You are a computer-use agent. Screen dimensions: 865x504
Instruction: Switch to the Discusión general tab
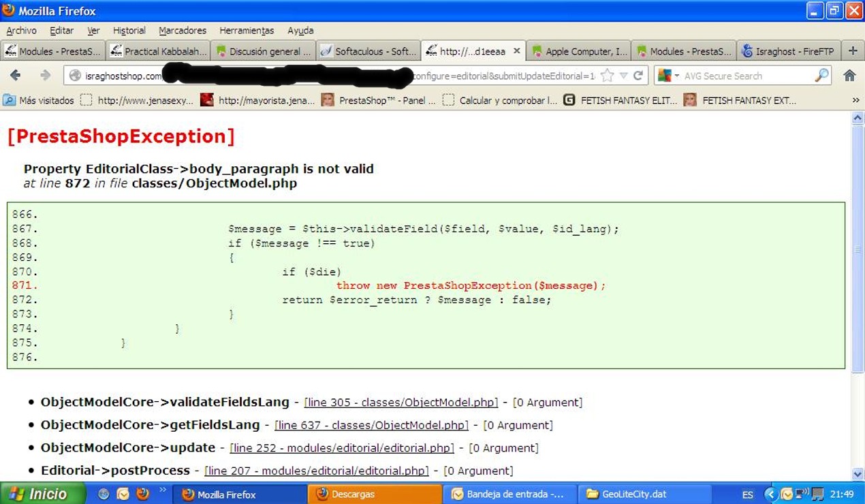263,51
